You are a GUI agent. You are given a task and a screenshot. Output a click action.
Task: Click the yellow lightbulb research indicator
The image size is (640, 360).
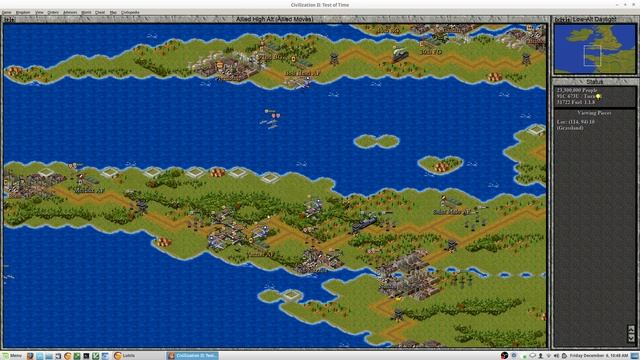click(598, 97)
